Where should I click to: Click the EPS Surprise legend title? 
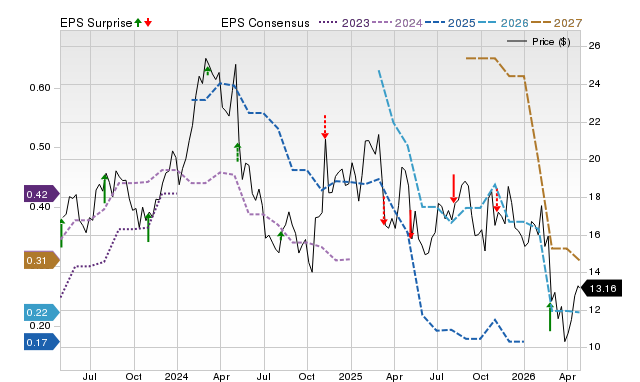click(96, 23)
